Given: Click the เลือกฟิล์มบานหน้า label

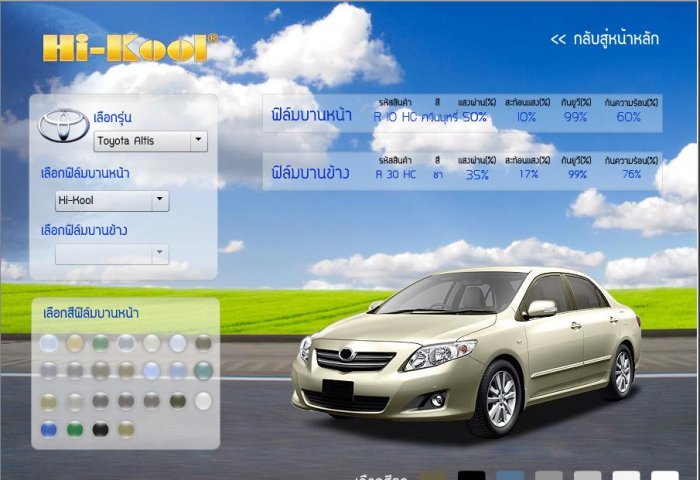Looking at the screenshot, I should [x=85, y=173].
